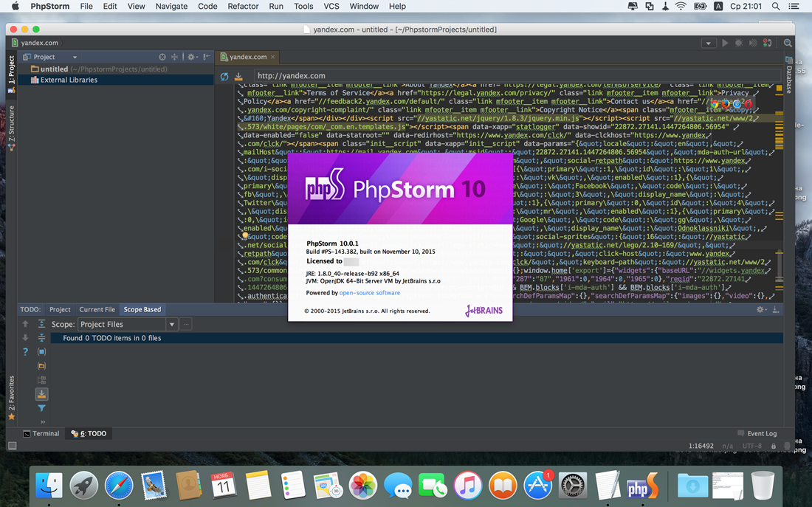
Task: Click the http://yandex.com URL field
Action: click(x=517, y=75)
